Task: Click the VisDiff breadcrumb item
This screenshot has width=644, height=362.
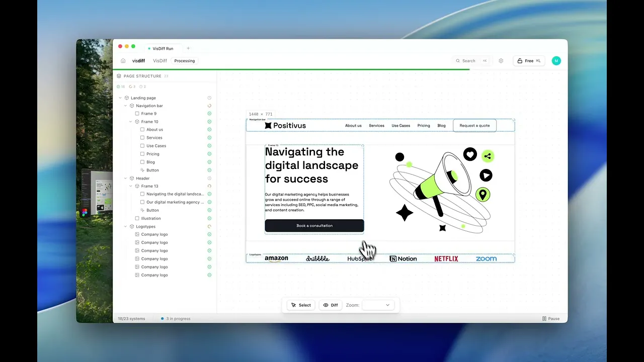Action: [160, 61]
